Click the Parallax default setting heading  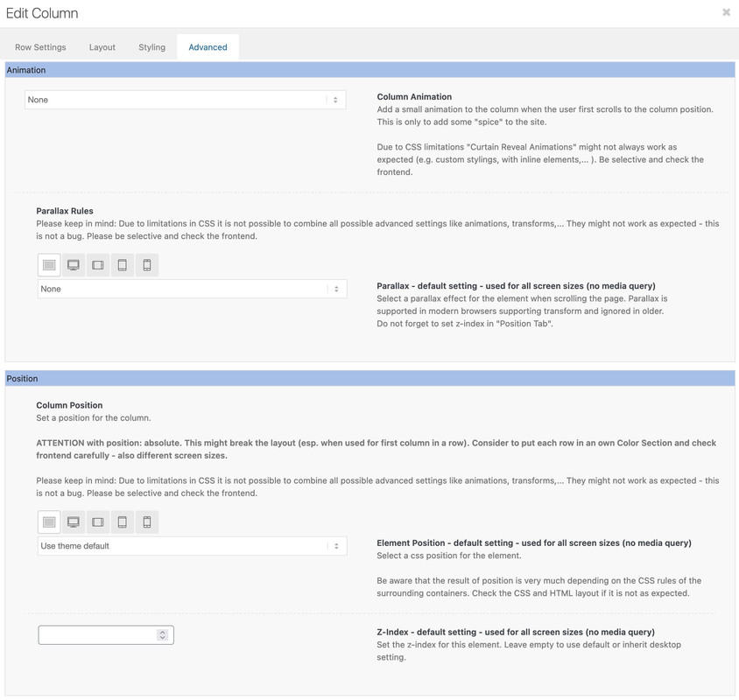[x=516, y=286]
